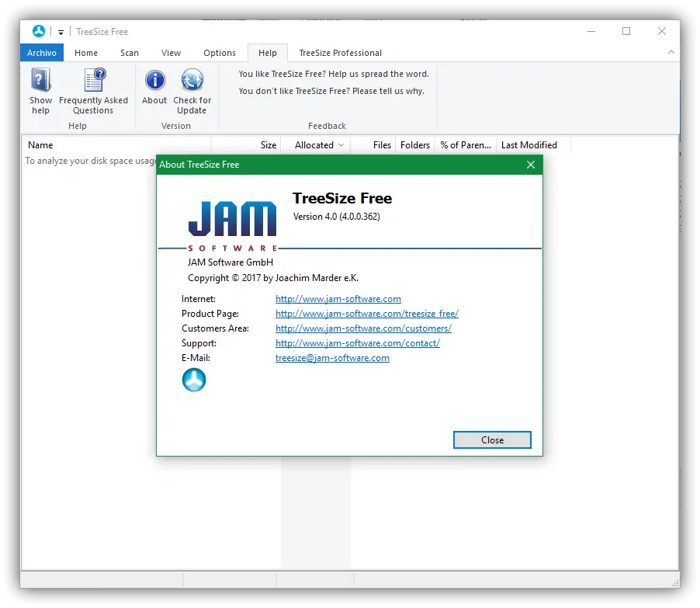
Task: Open the jam-software.com Internet link
Action: tap(338, 299)
